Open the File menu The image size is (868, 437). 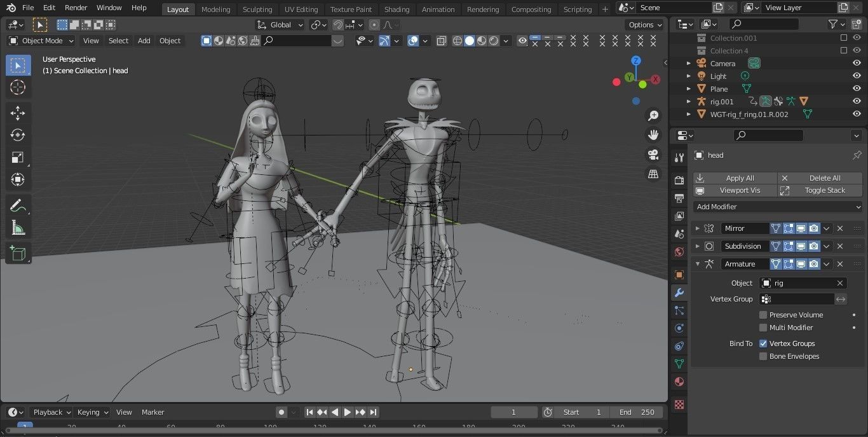(28, 8)
